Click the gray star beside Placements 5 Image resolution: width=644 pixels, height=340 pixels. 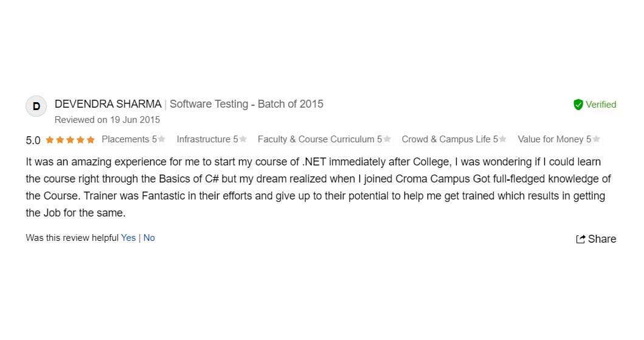(x=162, y=139)
